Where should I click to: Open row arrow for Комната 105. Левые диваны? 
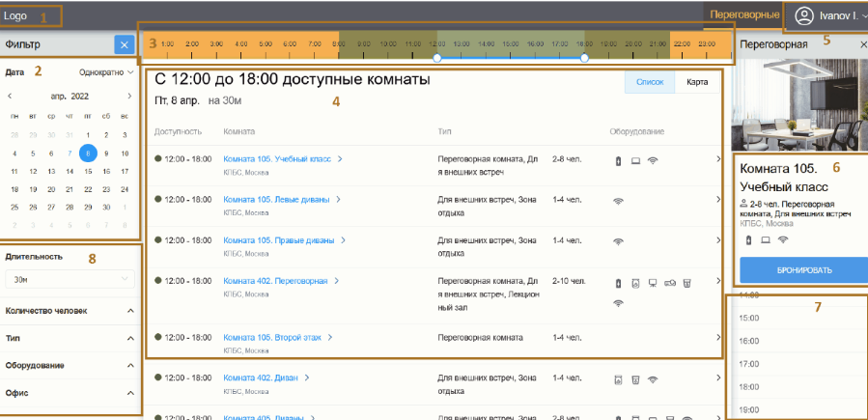tap(718, 199)
